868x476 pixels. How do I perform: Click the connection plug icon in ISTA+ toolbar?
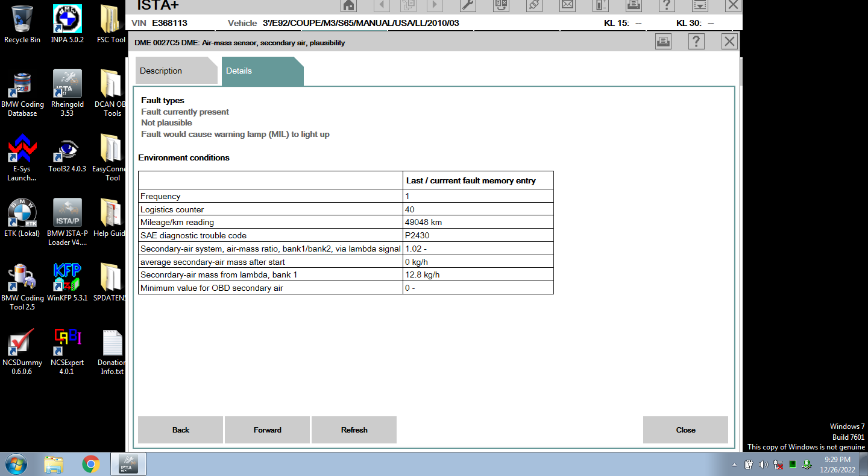click(x=534, y=5)
